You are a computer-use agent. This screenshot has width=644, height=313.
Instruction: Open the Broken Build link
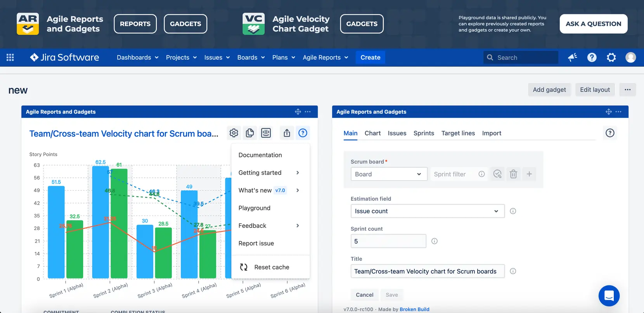pos(414,310)
